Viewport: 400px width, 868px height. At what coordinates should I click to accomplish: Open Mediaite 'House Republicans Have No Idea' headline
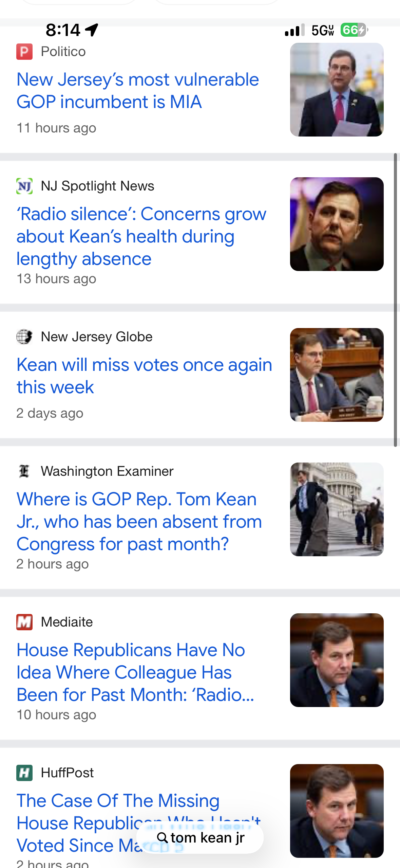click(x=135, y=672)
